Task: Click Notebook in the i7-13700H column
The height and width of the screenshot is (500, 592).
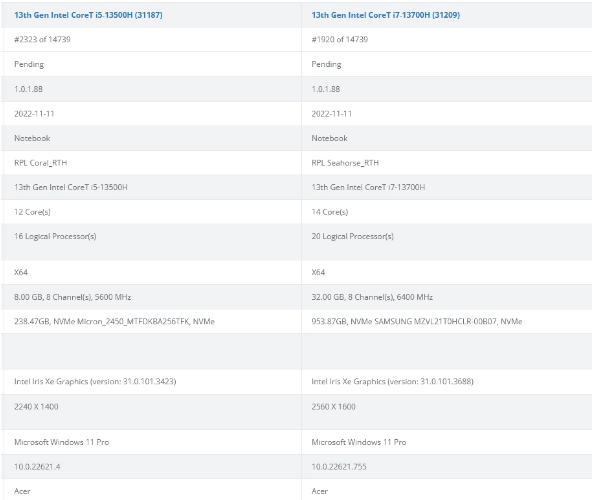Action: pyautogui.click(x=329, y=138)
